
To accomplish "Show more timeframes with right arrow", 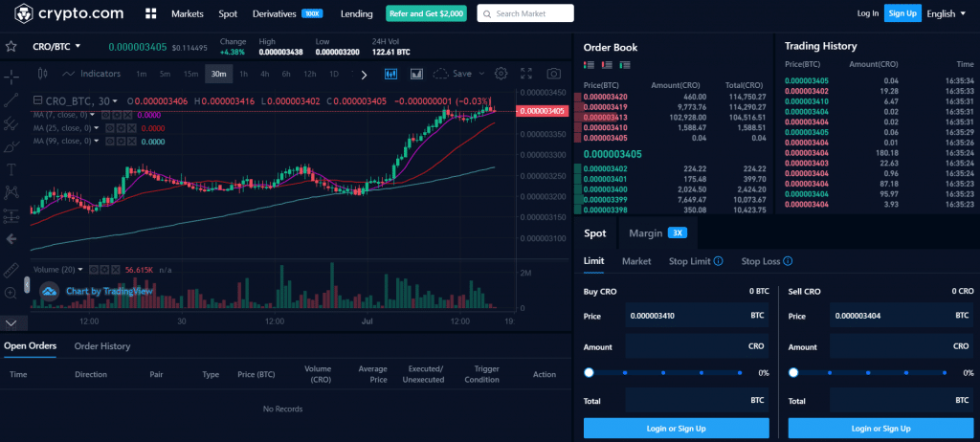I will click(x=365, y=74).
